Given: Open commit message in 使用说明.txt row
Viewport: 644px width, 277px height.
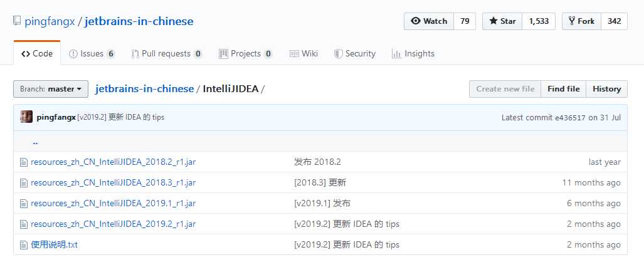Looking at the screenshot, I should (x=347, y=245).
